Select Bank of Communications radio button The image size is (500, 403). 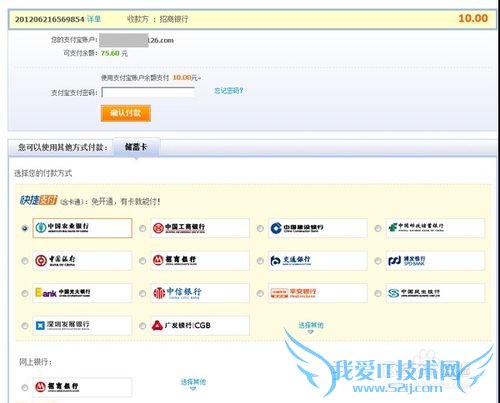point(260,261)
